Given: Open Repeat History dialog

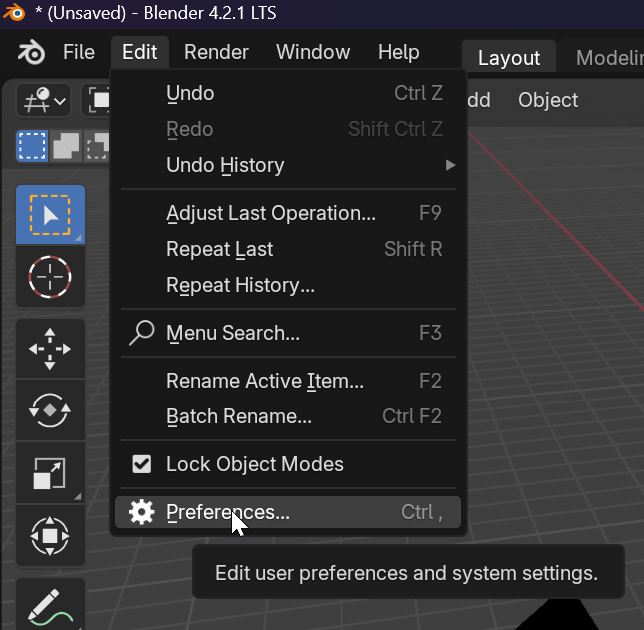Looking at the screenshot, I should point(288,285).
